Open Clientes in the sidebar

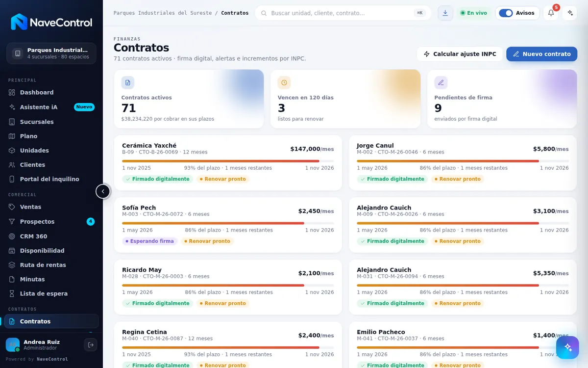(51, 165)
